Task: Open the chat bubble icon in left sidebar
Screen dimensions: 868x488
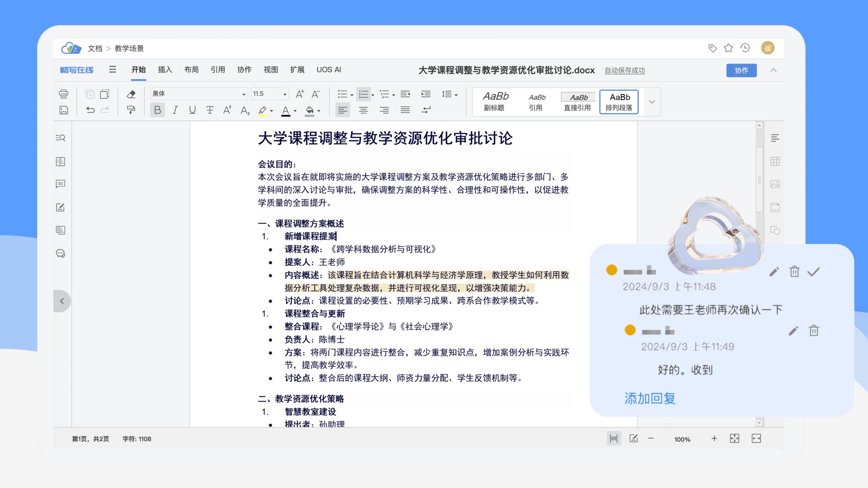Action: pyautogui.click(x=61, y=253)
